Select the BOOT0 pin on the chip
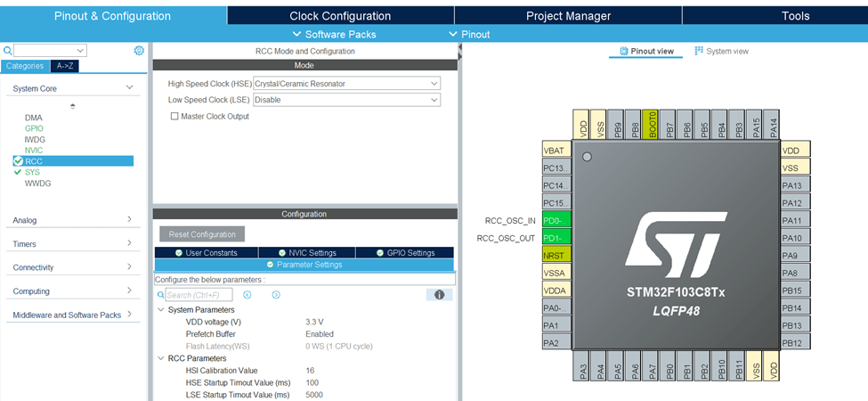The width and height of the screenshot is (868, 401). [652, 126]
